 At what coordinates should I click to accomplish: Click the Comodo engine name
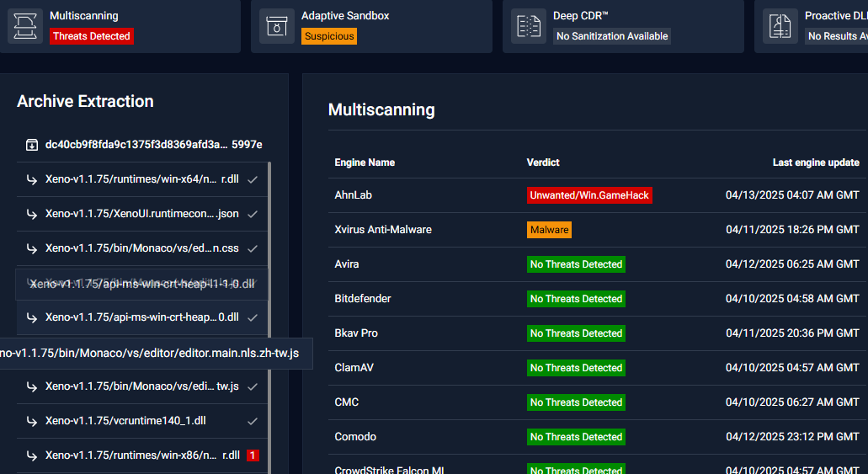[x=355, y=436]
